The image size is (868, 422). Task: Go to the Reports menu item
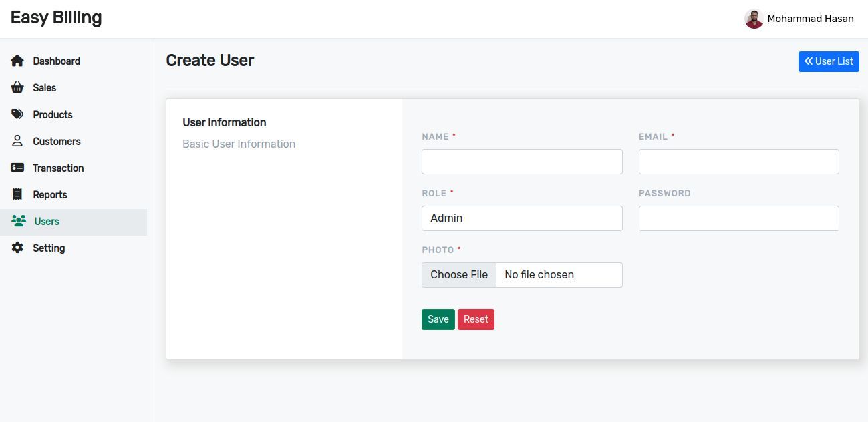50,194
